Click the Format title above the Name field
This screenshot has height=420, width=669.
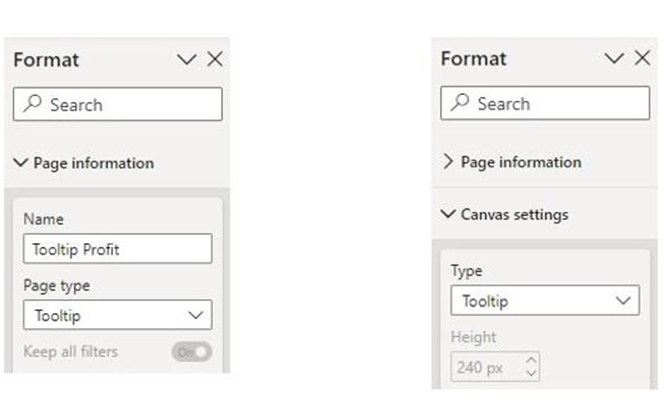pos(46,60)
